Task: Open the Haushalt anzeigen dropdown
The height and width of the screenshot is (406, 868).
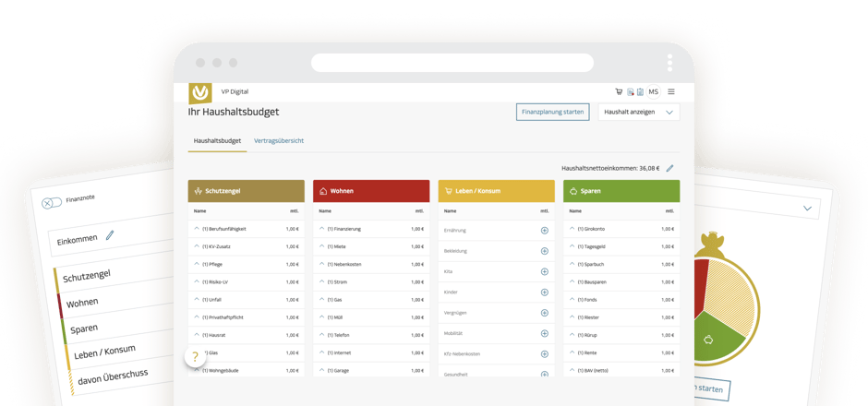Action: click(639, 112)
